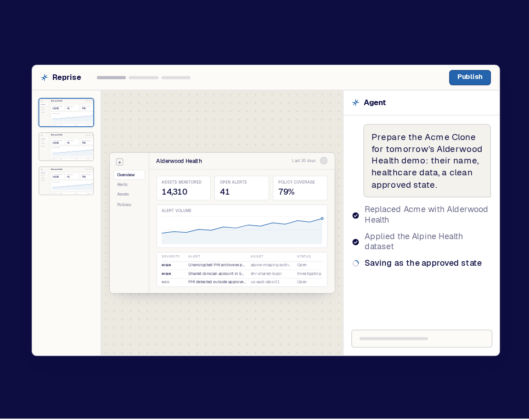This screenshot has width=529, height=420.
Task: Click the spinner beside Saving as the approved state
Action: [x=355, y=263]
